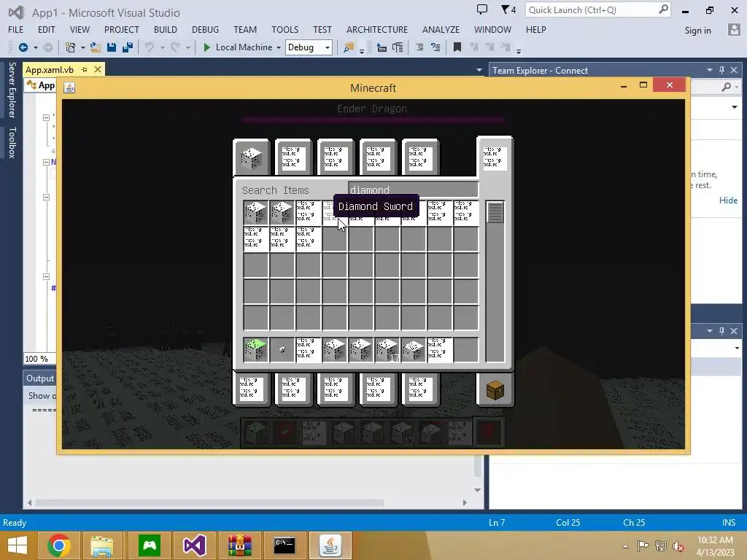Screen dimensions: 747x560
Task: Click the editor horizontal scrollbar thumb
Action: [209, 502]
